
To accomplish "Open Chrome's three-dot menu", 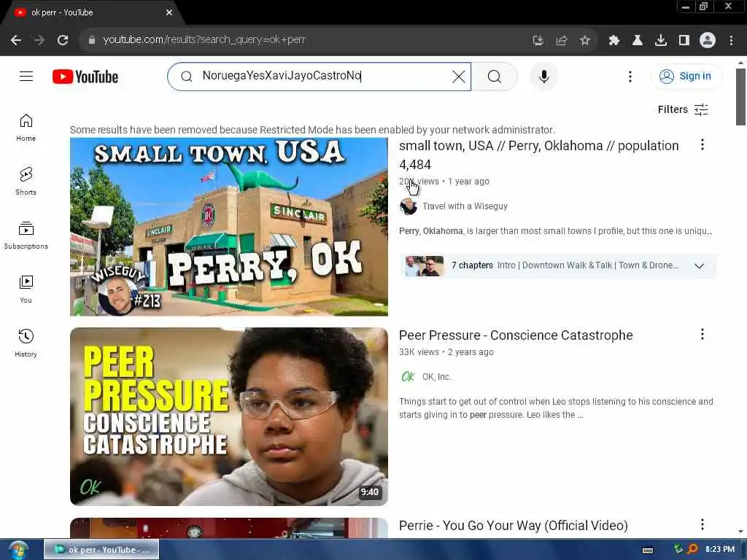I will tap(731, 41).
